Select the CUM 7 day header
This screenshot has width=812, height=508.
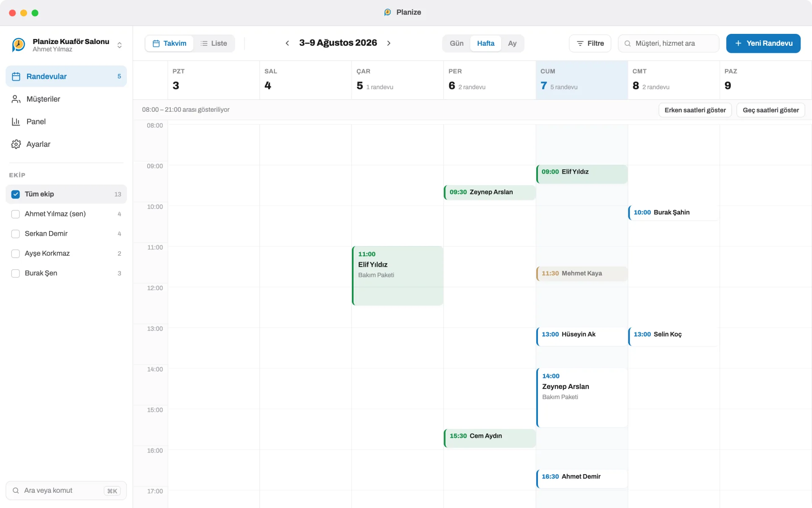click(x=582, y=80)
